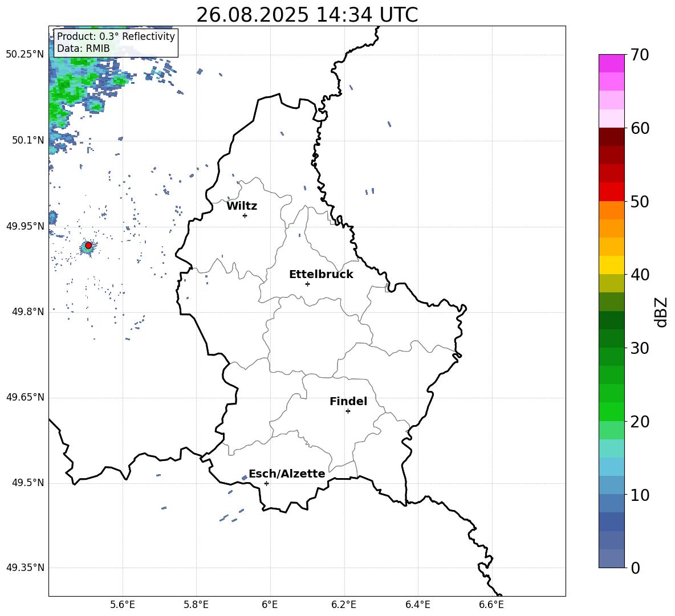
Task: Click the light blue swatch above 10
Action: click(x=611, y=485)
